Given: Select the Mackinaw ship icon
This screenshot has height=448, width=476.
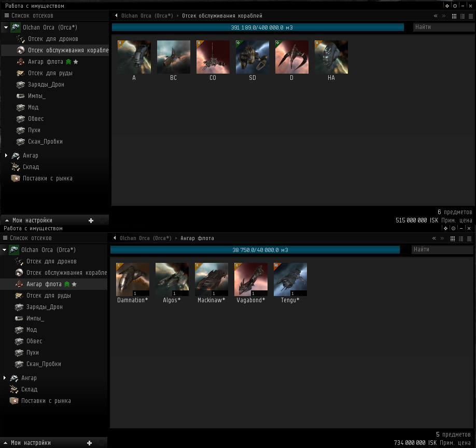Looking at the screenshot, I should pos(212,279).
